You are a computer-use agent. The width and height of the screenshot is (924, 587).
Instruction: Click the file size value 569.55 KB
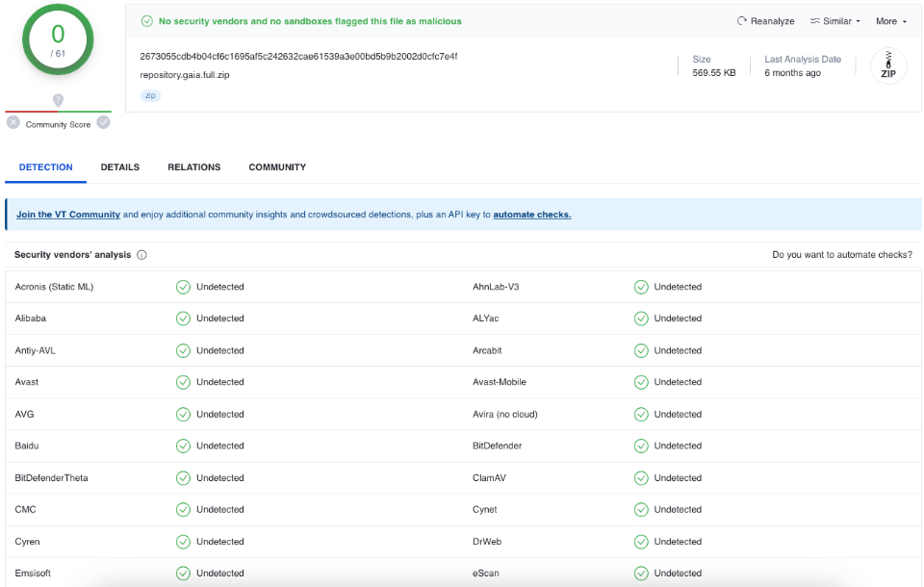click(714, 73)
